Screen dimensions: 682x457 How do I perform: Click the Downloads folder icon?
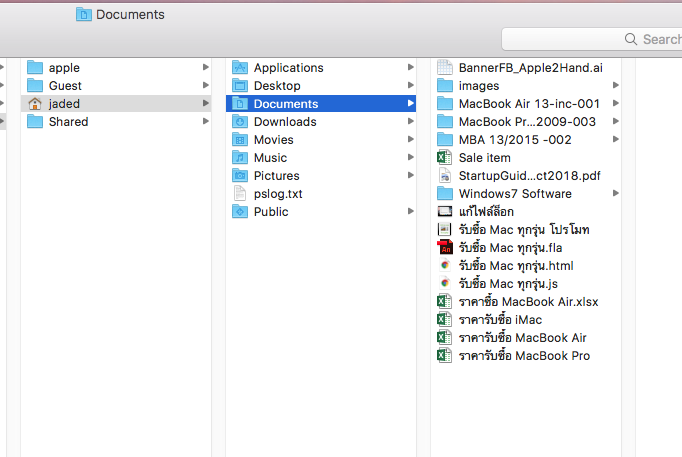[240, 122]
